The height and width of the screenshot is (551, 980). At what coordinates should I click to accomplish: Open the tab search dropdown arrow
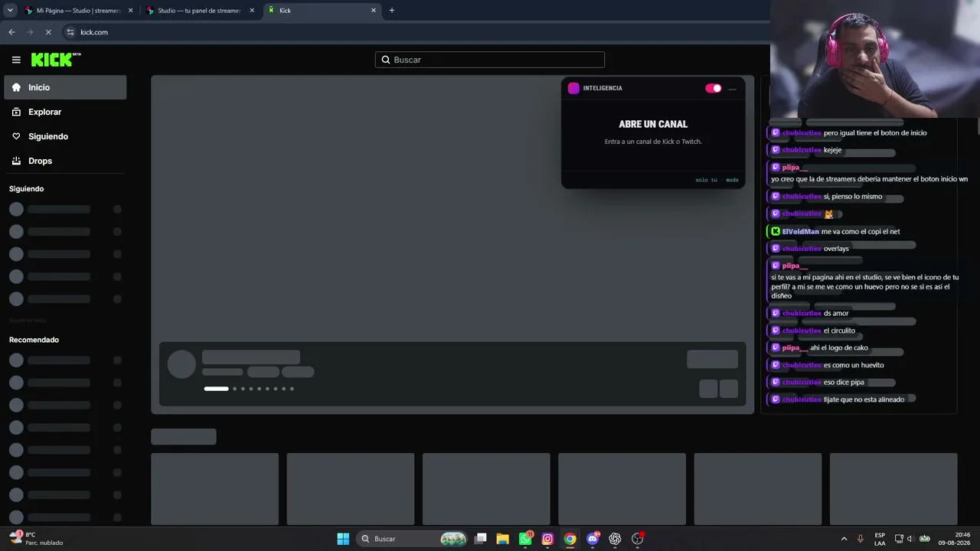10,11
